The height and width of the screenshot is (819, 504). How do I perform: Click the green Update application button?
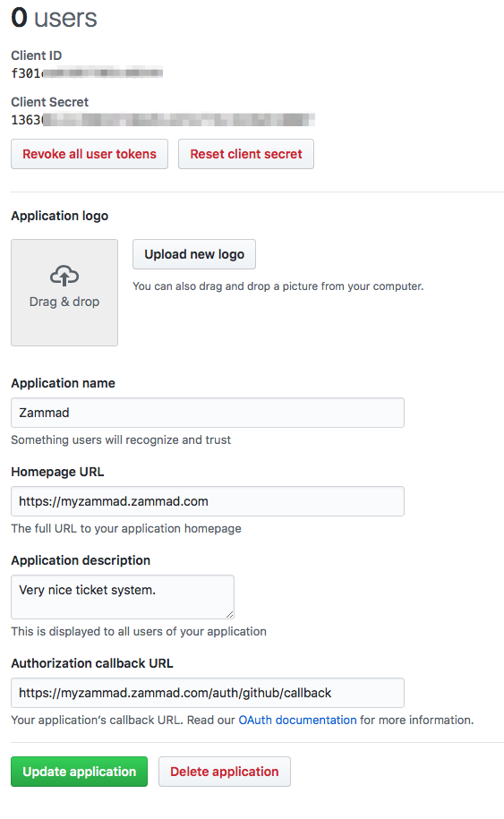(x=80, y=772)
